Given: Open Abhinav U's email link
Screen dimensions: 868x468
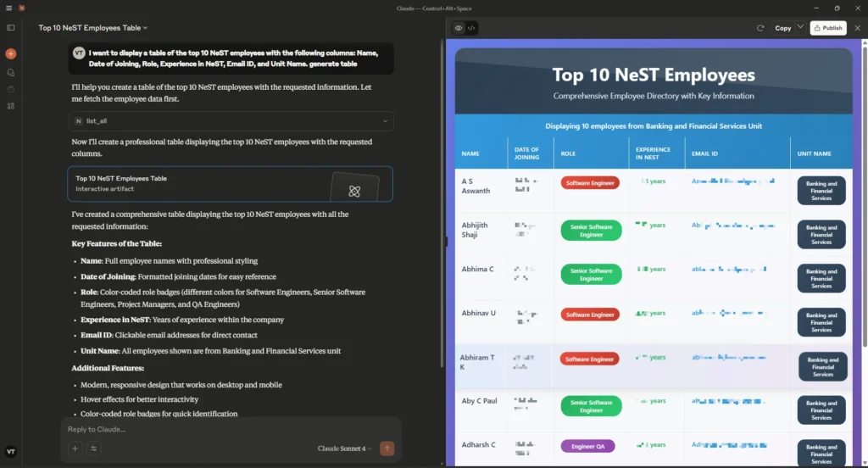Looking at the screenshot, I should click(x=729, y=313).
